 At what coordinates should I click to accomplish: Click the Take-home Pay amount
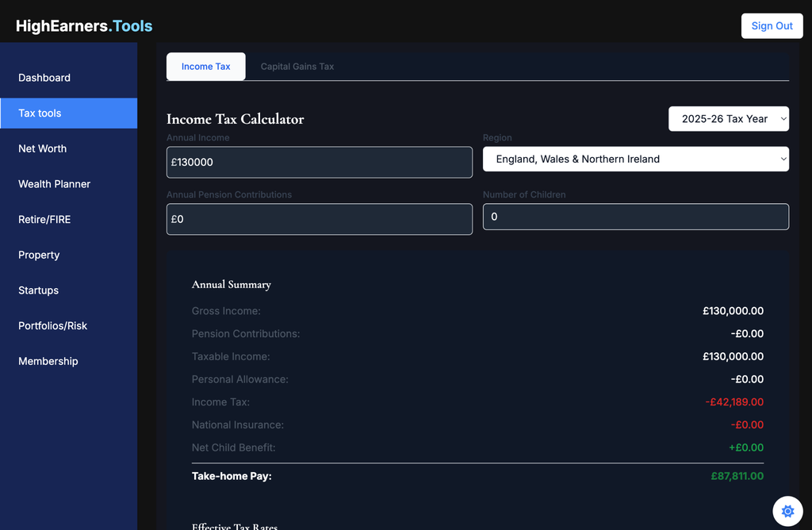[x=737, y=476]
